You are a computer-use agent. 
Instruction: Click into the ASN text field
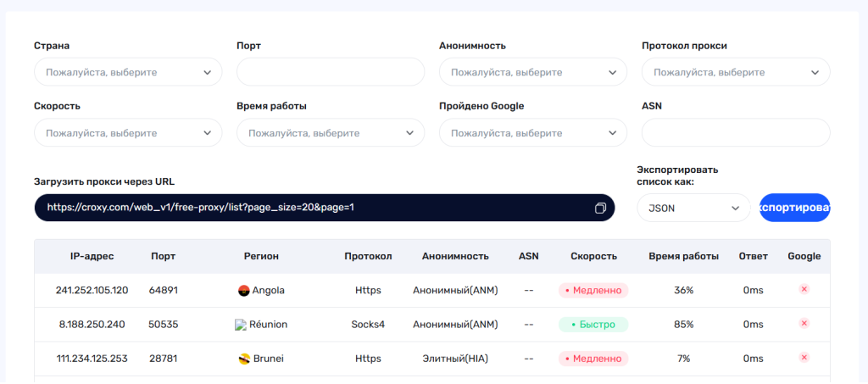tap(736, 133)
